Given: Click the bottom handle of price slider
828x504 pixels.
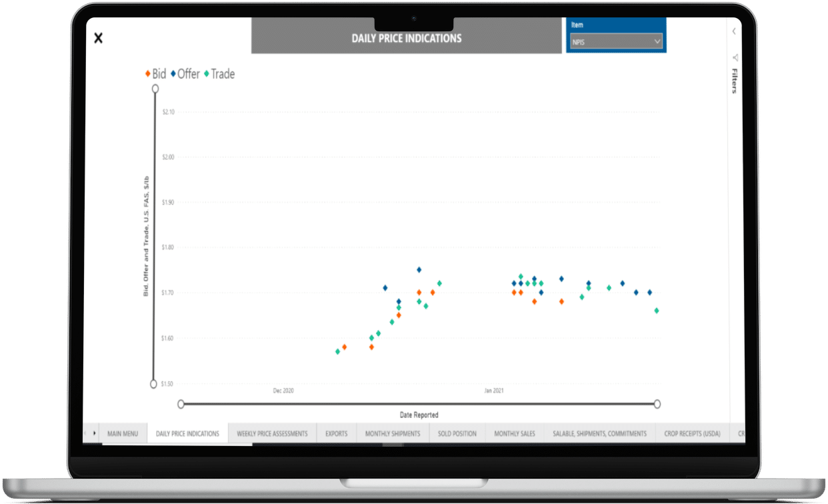Looking at the screenshot, I should [154, 384].
